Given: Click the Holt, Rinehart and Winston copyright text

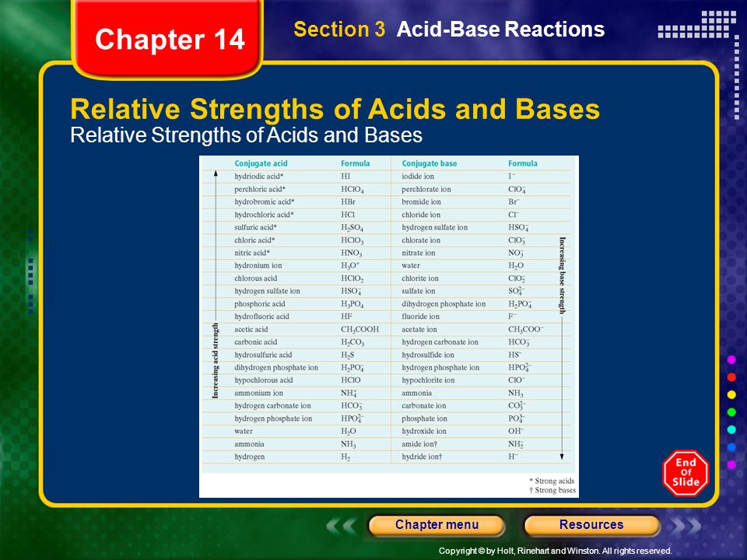Looking at the screenshot, I should 555,551.
